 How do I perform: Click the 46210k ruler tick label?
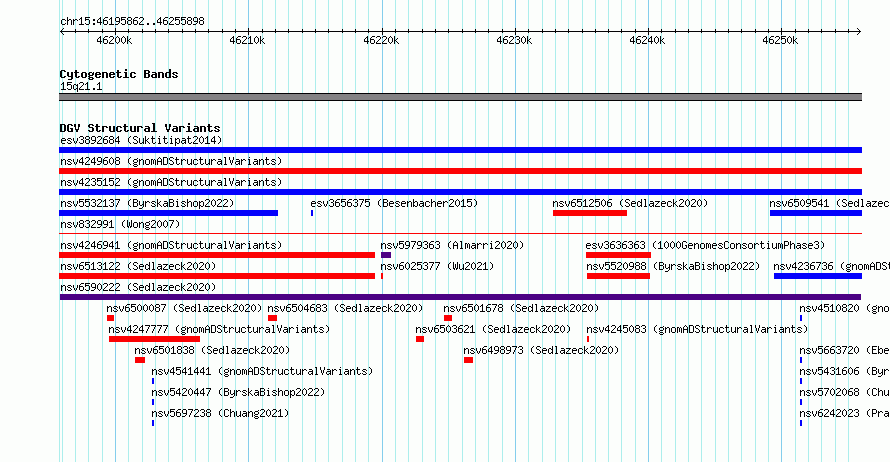tap(247, 41)
